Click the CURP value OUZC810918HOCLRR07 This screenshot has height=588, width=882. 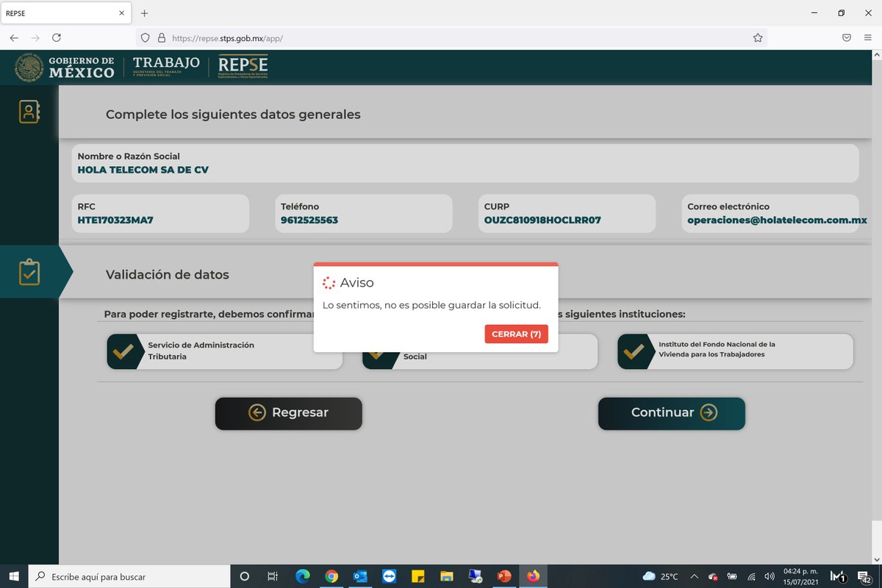pos(542,220)
